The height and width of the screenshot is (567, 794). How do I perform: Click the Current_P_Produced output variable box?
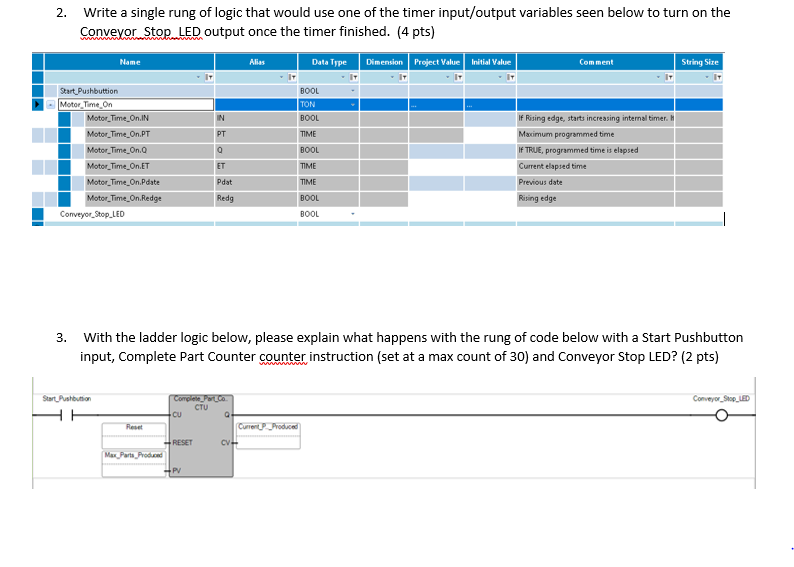point(268,436)
